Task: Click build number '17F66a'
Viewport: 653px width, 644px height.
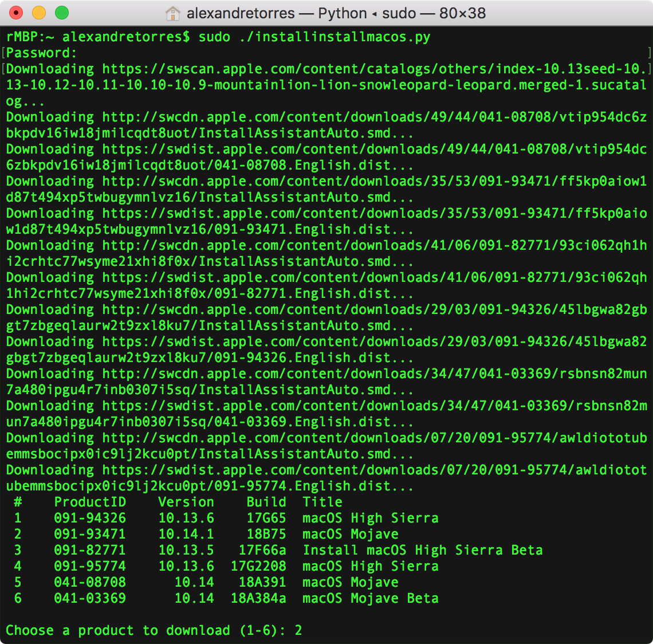Action: coord(262,550)
